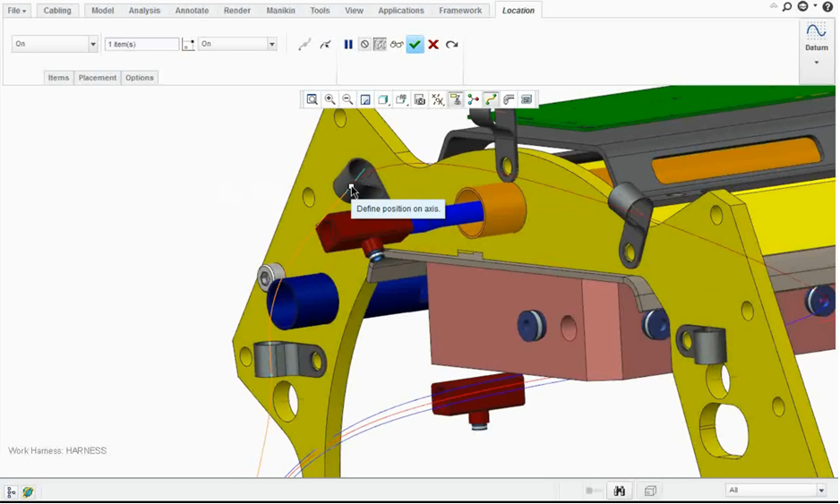Toggle the network display icon with colored nodes

[473, 99]
